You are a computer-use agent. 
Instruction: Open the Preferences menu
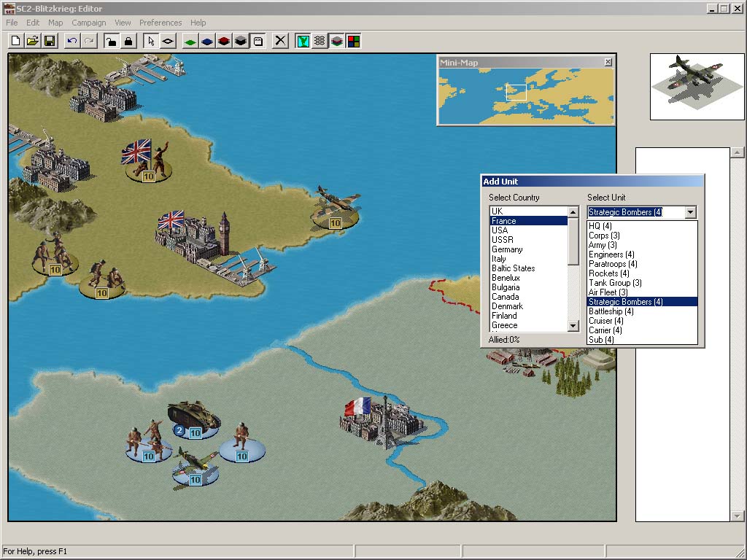(160, 23)
